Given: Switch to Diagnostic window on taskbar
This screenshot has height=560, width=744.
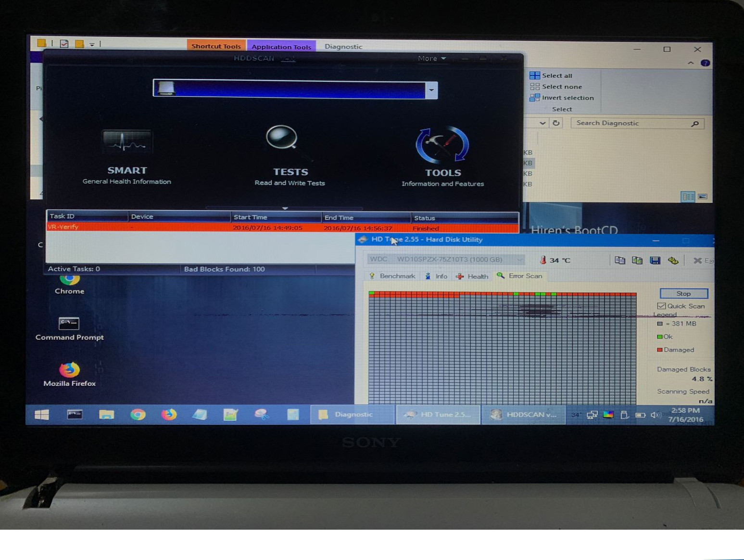Looking at the screenshot, I should click(x=352, y=415).
